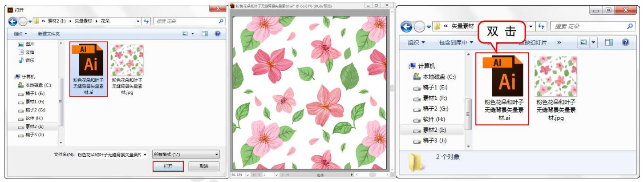This screenshot has width=644, height=182.
Task: Click the 素材2 (I:) breadcrumb in Open dialog
Action: (x=58, y=21)
